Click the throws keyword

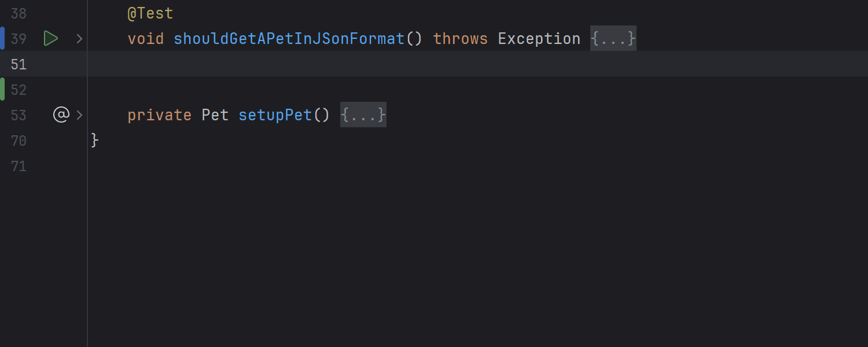click(x=461, y=39)
